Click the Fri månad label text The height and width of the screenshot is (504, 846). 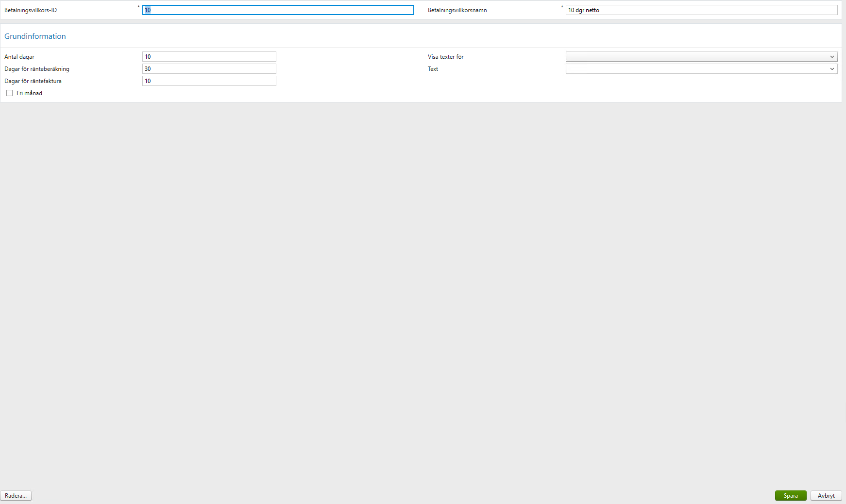pos(29,93)
